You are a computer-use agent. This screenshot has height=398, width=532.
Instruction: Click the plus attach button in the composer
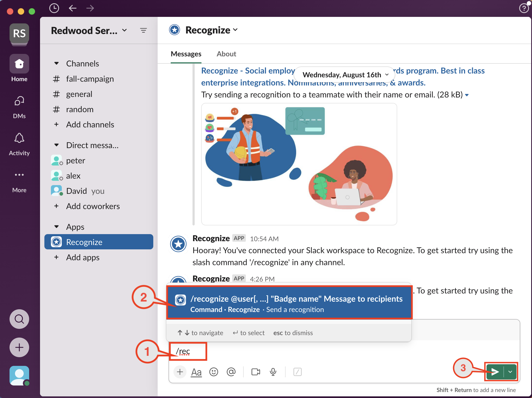(180, 372)
